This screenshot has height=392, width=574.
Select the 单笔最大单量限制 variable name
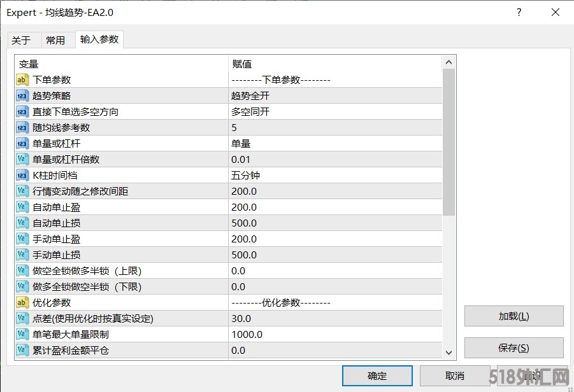pos(71,334)
